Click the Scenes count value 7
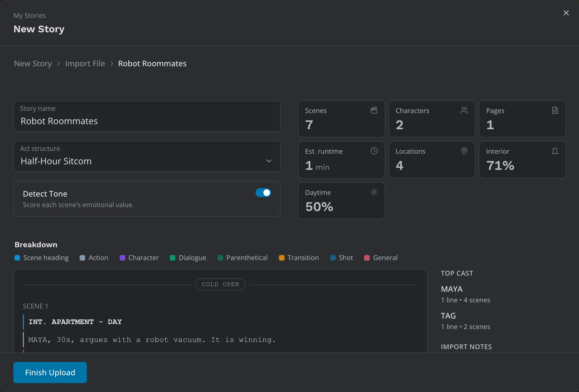Viewport: 579px width, 392px height. [x=309, y=125]
